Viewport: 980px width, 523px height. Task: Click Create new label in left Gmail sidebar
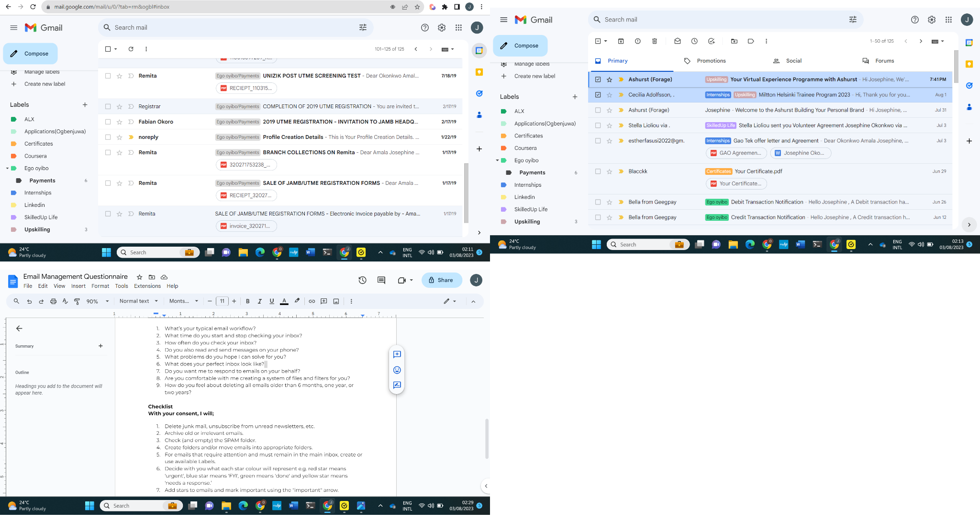45,84
